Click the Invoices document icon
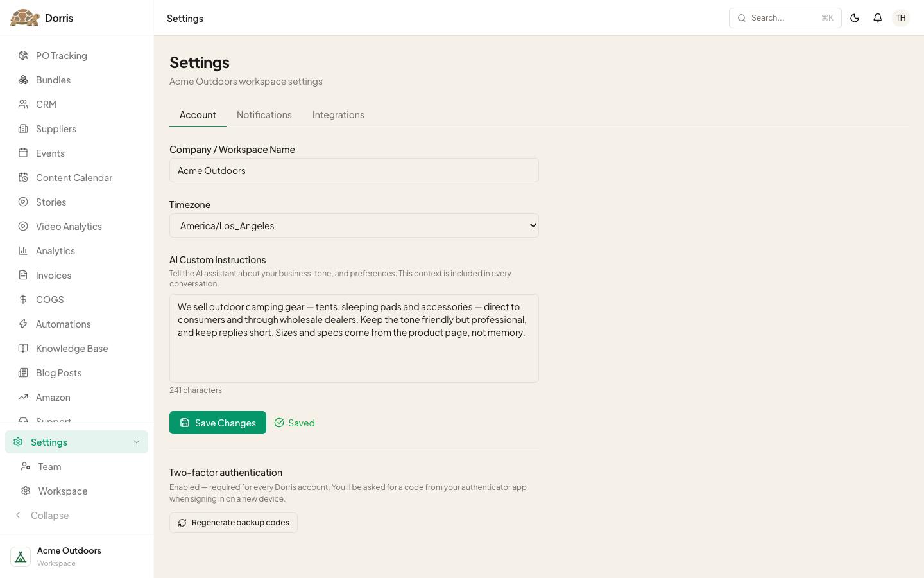 pyautogui.click(x=23, y=276)
